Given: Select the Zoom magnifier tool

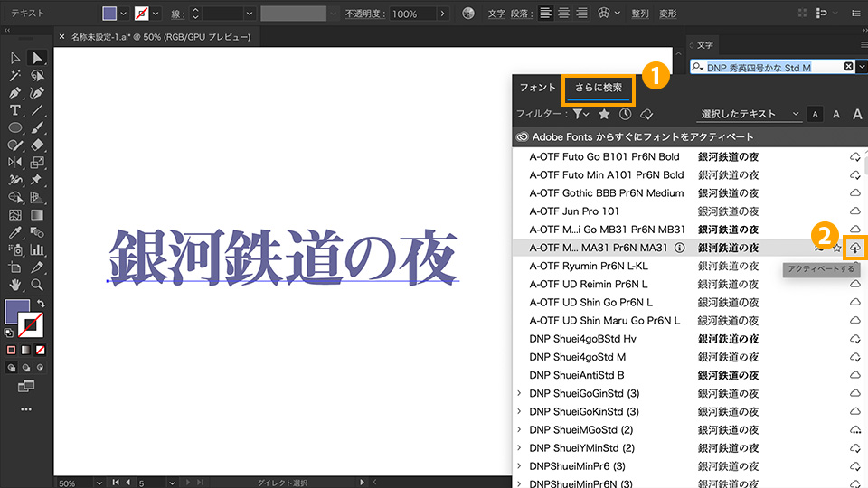Looking at the screenshot, I should 37,285.
